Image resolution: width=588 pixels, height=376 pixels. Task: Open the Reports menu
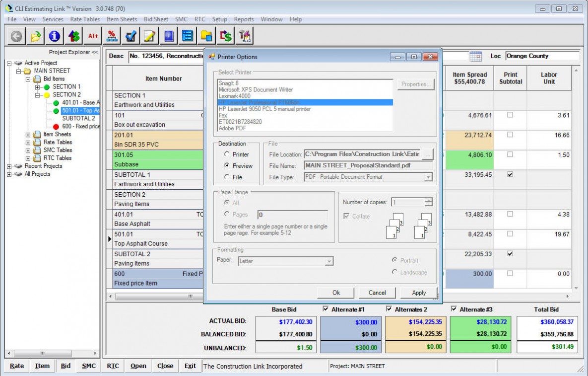pyautogui.click(x=244, y=19)
